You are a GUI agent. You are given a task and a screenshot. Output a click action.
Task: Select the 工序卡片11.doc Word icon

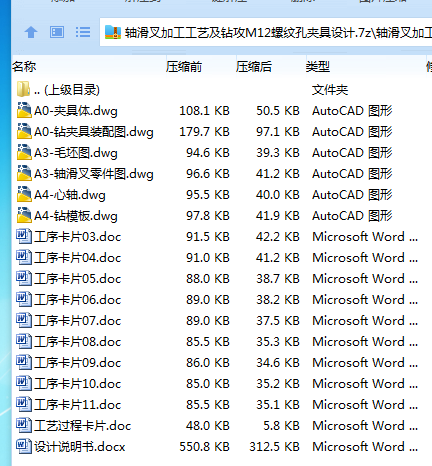(x=24, y=404)
